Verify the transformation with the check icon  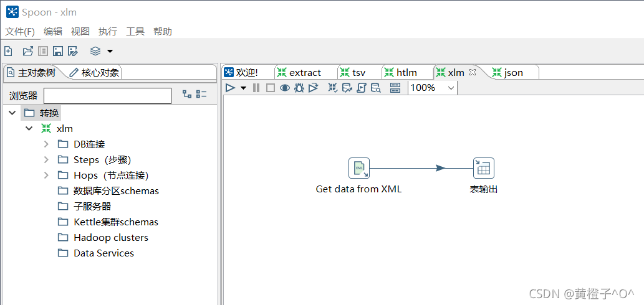pyautogui.click(x=333, y=88)
